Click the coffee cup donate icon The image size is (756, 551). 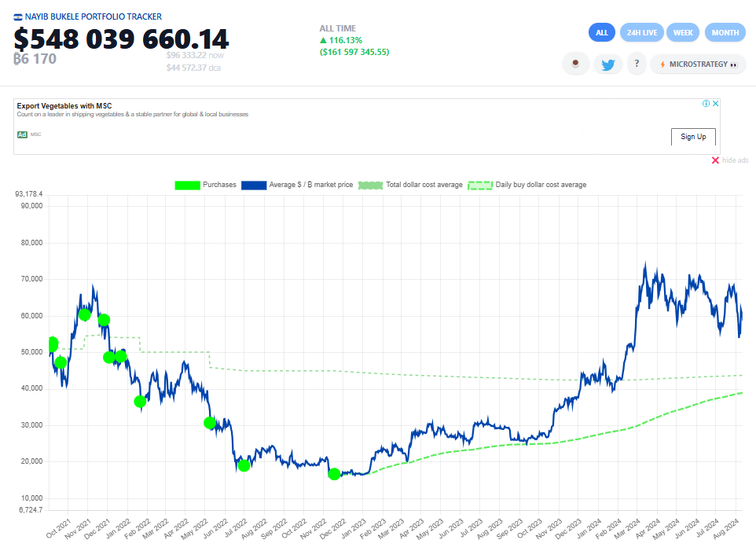tap(576, 64)
